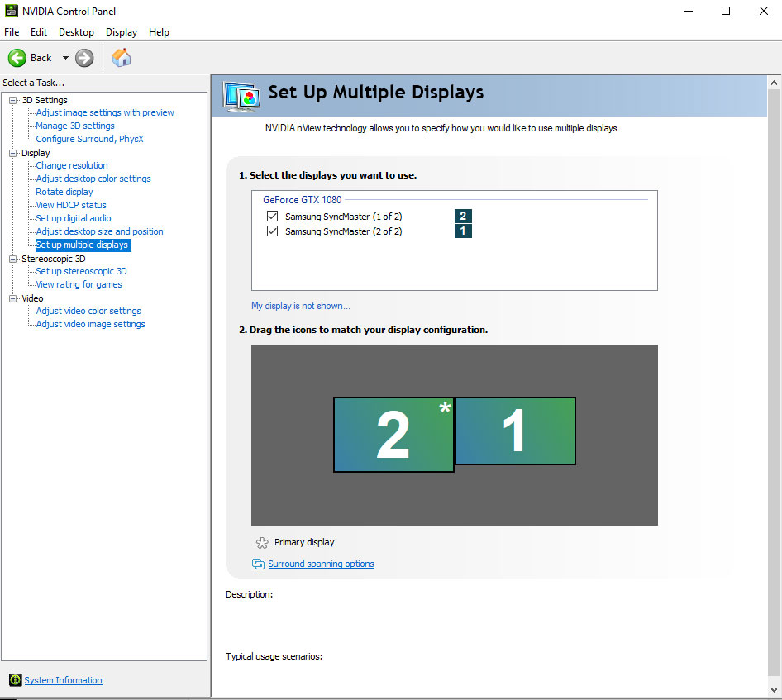
Task: Open the Edit menu
Action: [x=38, y=32]
